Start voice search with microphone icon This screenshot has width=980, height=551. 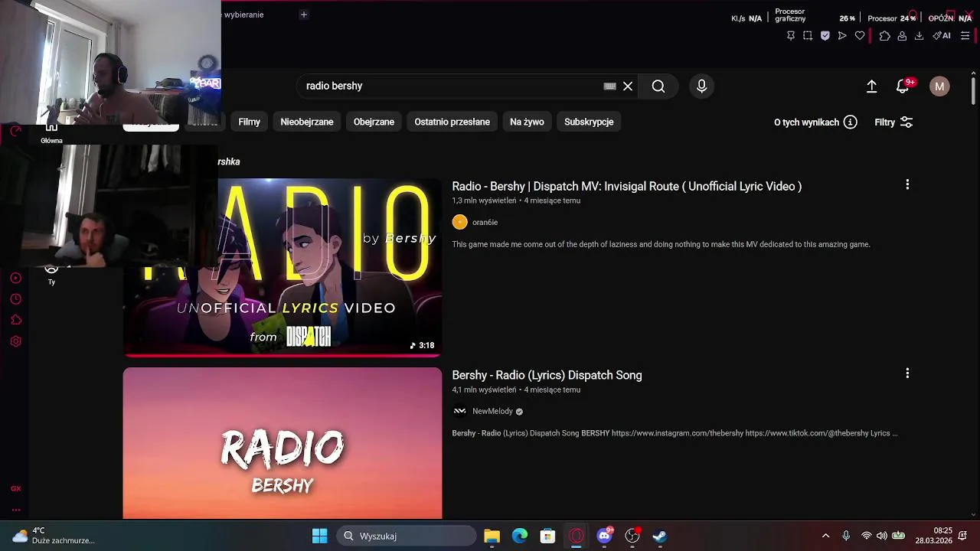pos(701,86)
